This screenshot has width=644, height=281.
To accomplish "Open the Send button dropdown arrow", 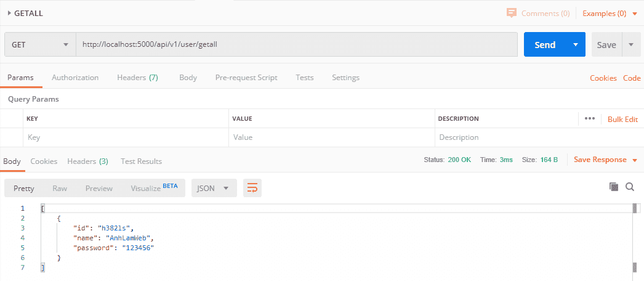I will click(x=576, y=45).
